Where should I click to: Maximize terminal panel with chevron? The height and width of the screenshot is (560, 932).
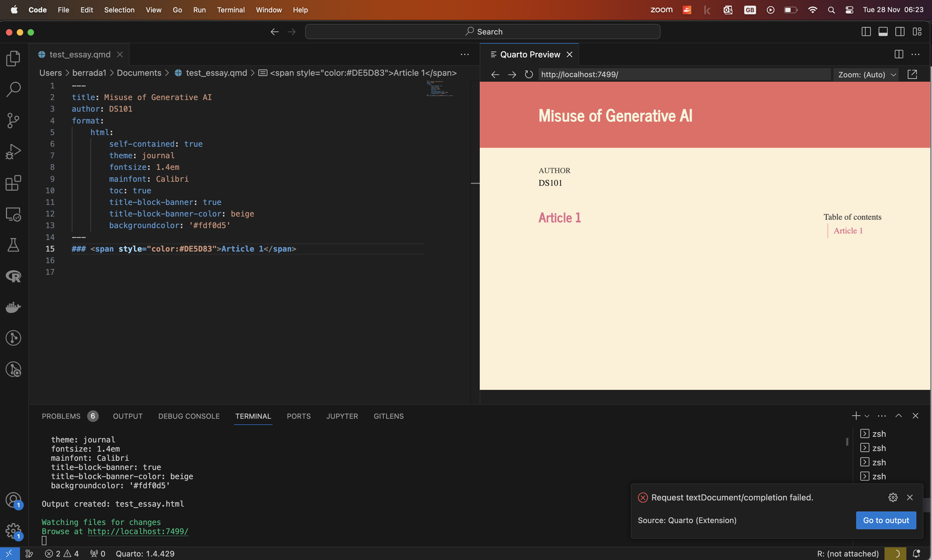click(x=898, y=416)
